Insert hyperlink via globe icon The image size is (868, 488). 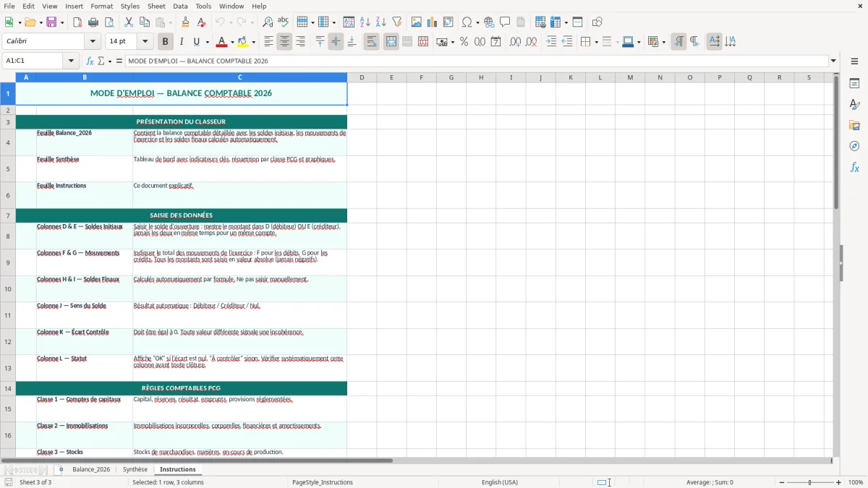489,22
